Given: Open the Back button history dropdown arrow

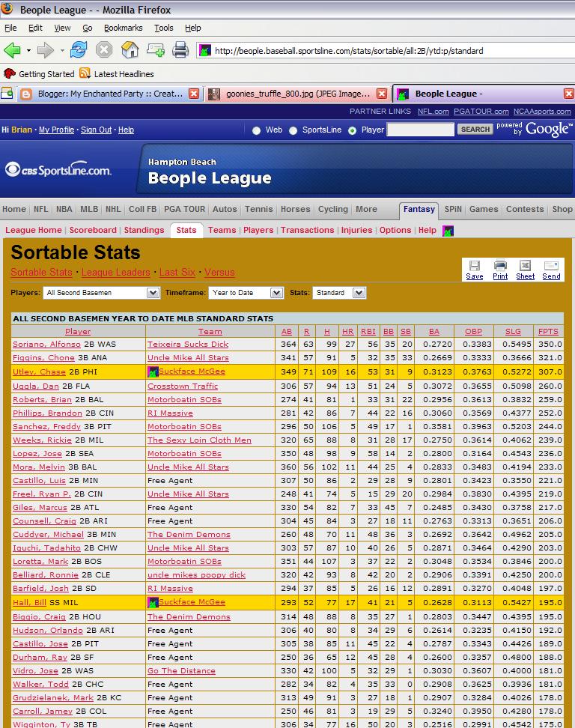Looking at the screenshot, I should coord(28,50).
